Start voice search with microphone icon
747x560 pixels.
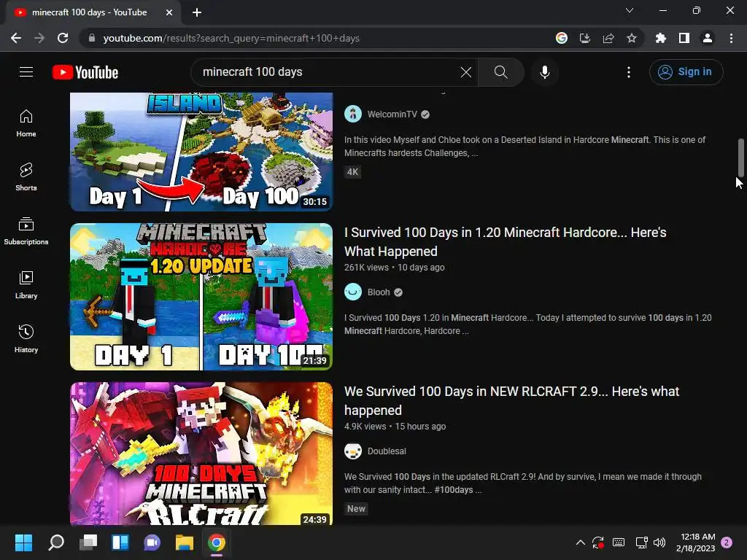[x=544, y=72]
